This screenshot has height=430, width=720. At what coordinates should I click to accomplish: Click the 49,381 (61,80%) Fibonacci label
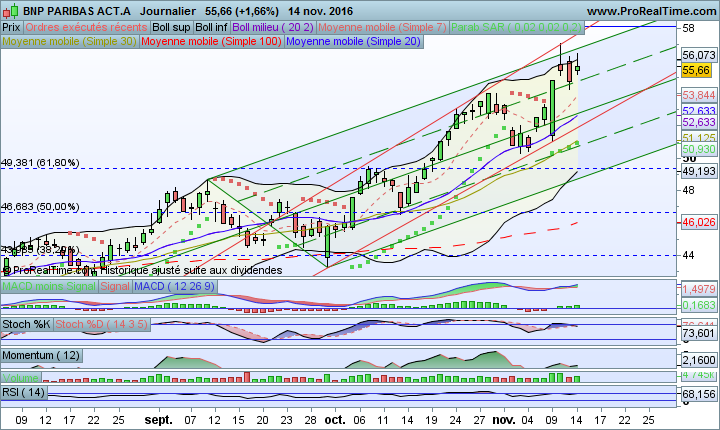pyautogui.click(x=40, y=163)
